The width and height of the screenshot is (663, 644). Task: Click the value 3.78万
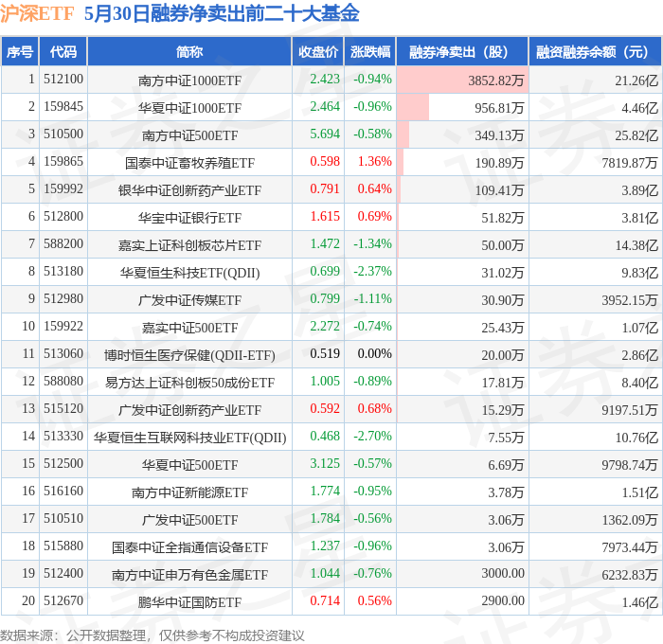pyautogui.click(x=506, y=492)
